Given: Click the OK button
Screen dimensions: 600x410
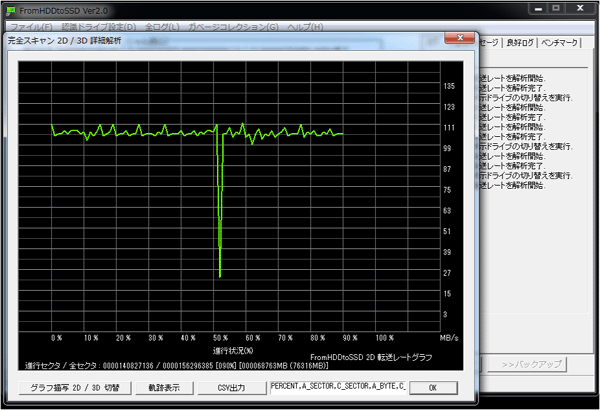Looking at the screenshot, I should [x=433, y=387].
